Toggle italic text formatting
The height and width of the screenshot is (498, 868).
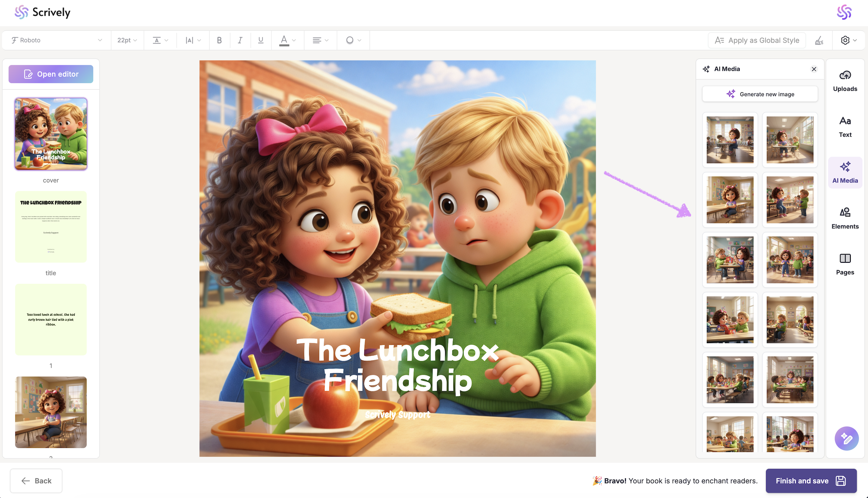pyautogui.click(x=240, y=40)
